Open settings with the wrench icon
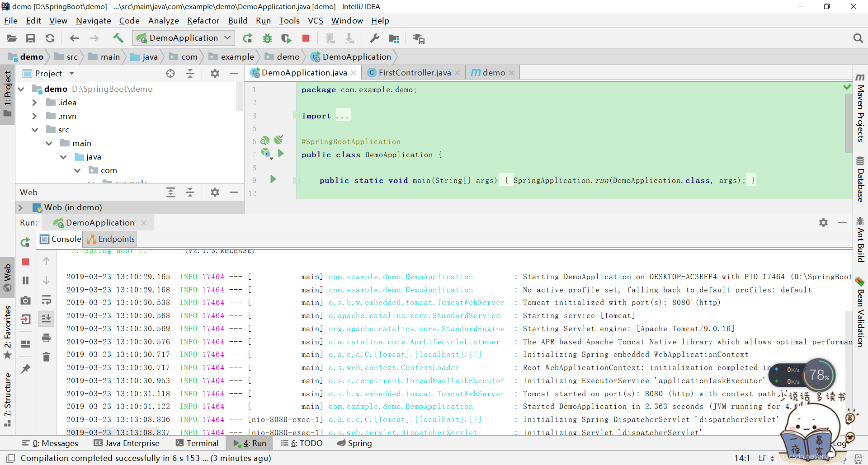This screenshot has width=868, height=465. 374,38
